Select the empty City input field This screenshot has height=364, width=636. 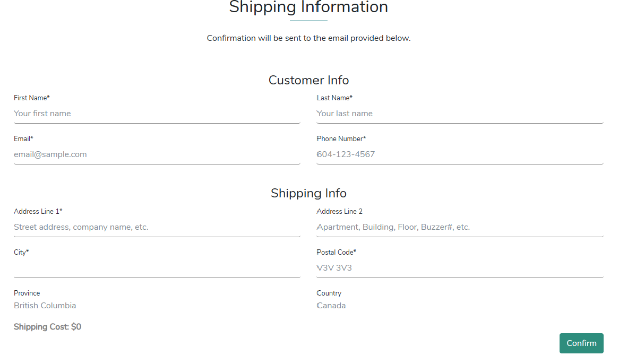[x=157, y=268]
